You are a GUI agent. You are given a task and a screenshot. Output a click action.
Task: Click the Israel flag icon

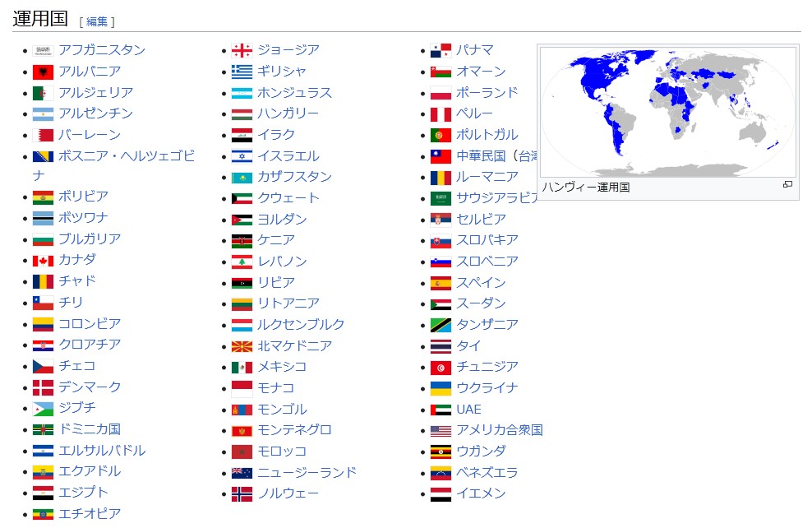pos(242,156)
